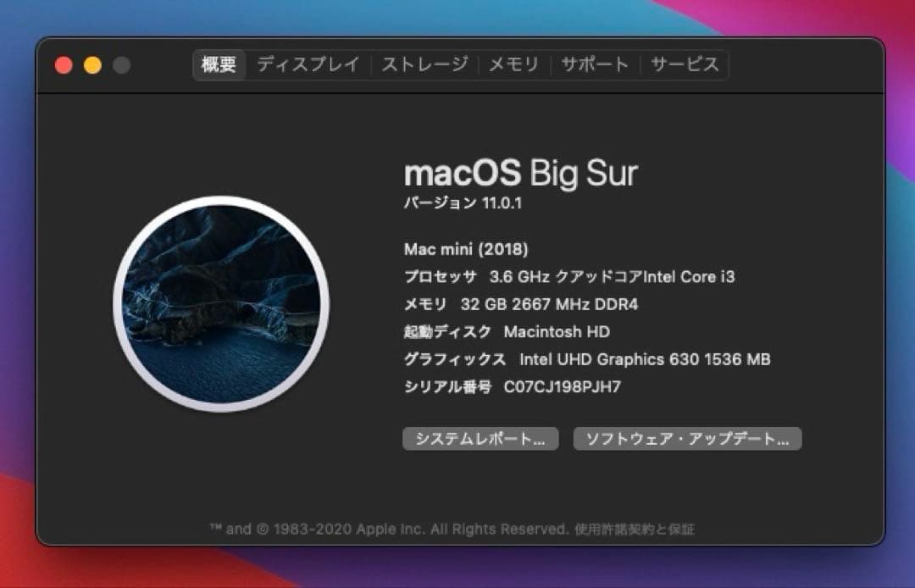Switch to the メモリ tab
915x588 pixels.
click(513, 64)
